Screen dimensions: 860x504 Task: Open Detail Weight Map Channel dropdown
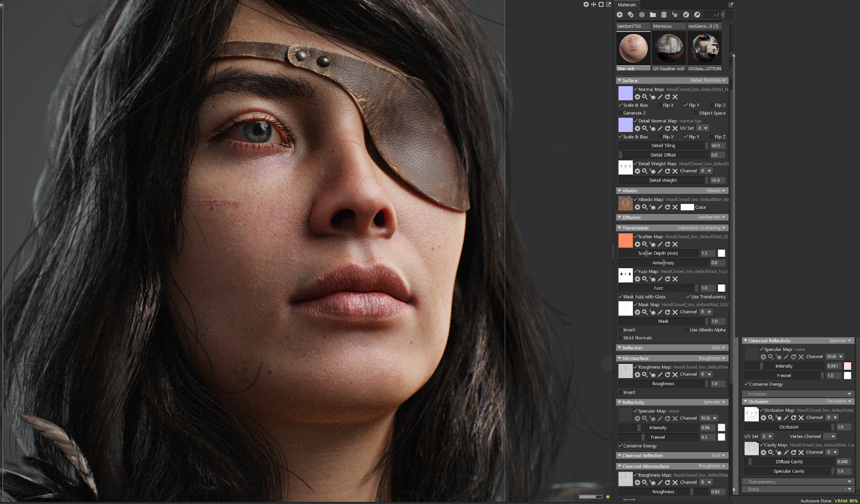coord(706,171)
